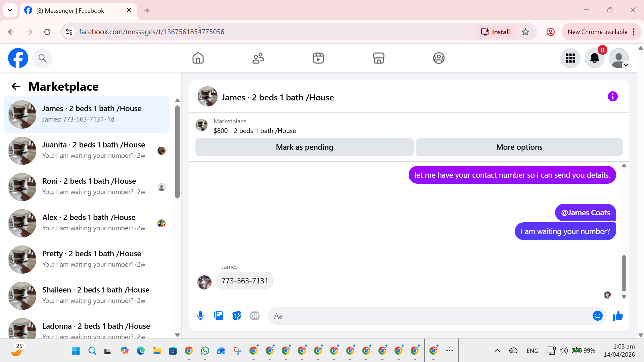Viewport: 644px width, 362px height.
Task: Click James avatar beside phone number message
Action: point(204,282)
